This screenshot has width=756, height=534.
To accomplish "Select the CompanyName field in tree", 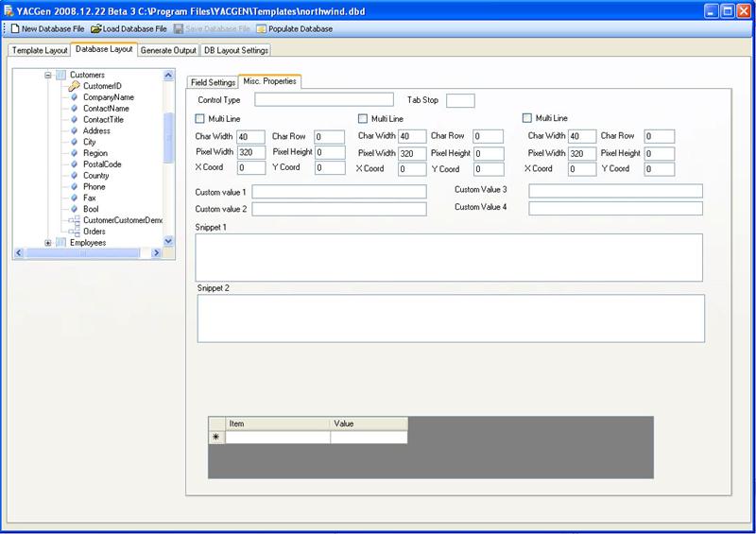I will point(109,97).
